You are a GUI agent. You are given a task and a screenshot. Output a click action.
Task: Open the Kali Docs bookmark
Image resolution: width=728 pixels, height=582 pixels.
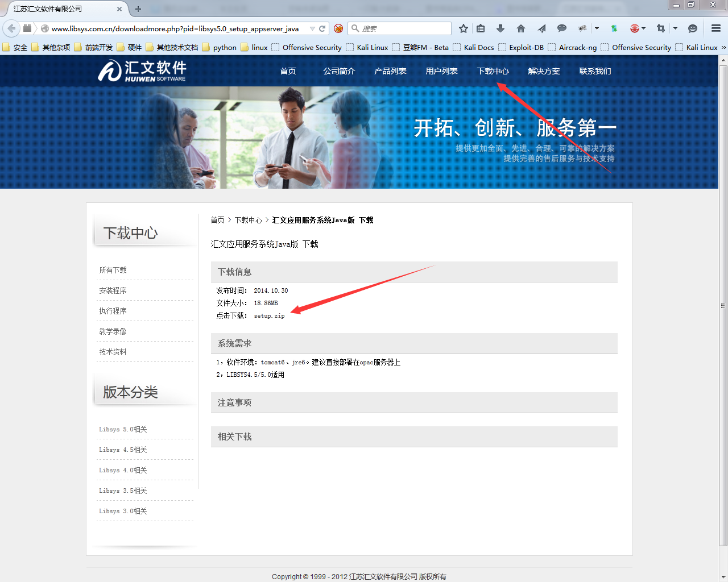click(x=473, y=48)
